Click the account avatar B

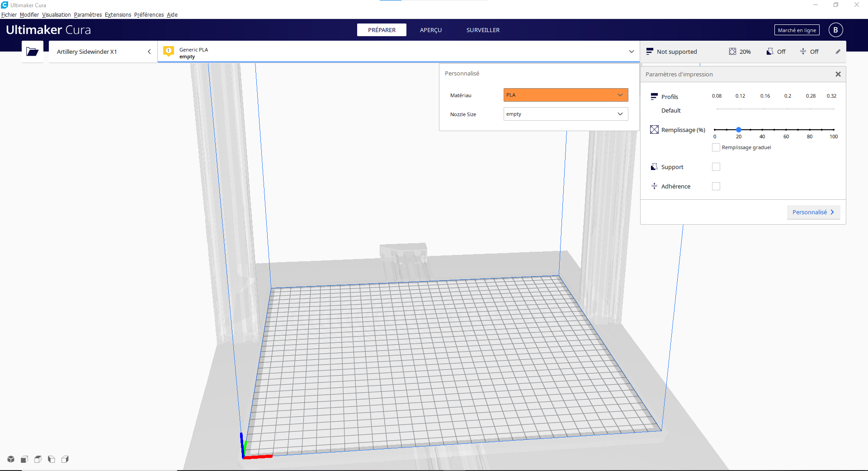click(835, 30)
